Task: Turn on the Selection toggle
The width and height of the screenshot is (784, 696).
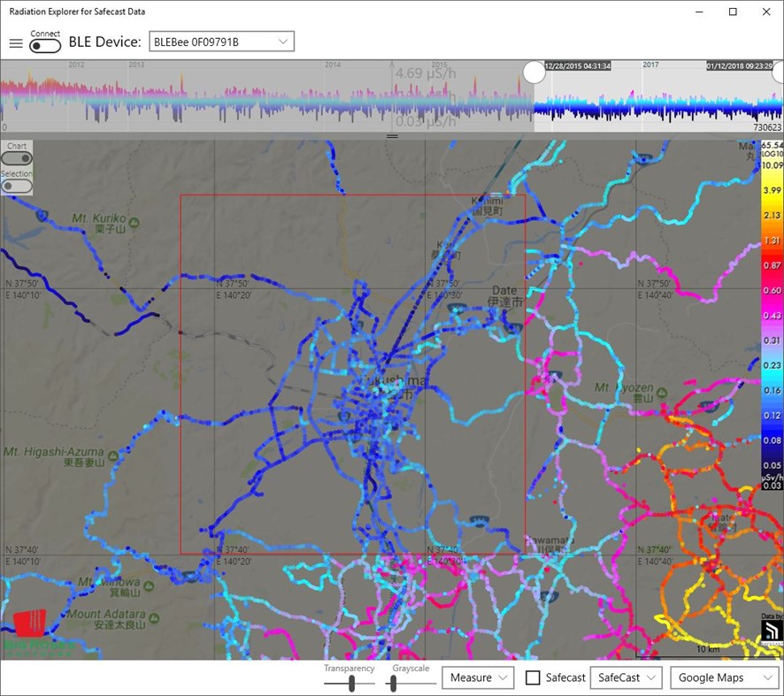Action: 17,186
